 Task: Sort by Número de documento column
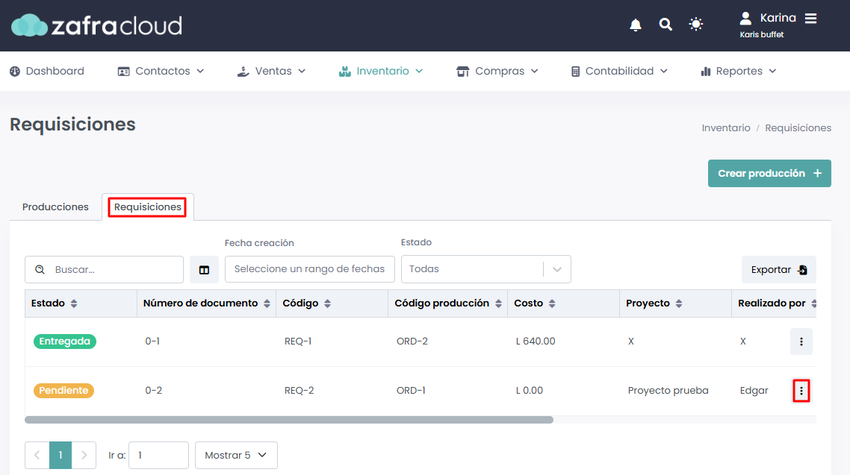click(x=207, y=304)
